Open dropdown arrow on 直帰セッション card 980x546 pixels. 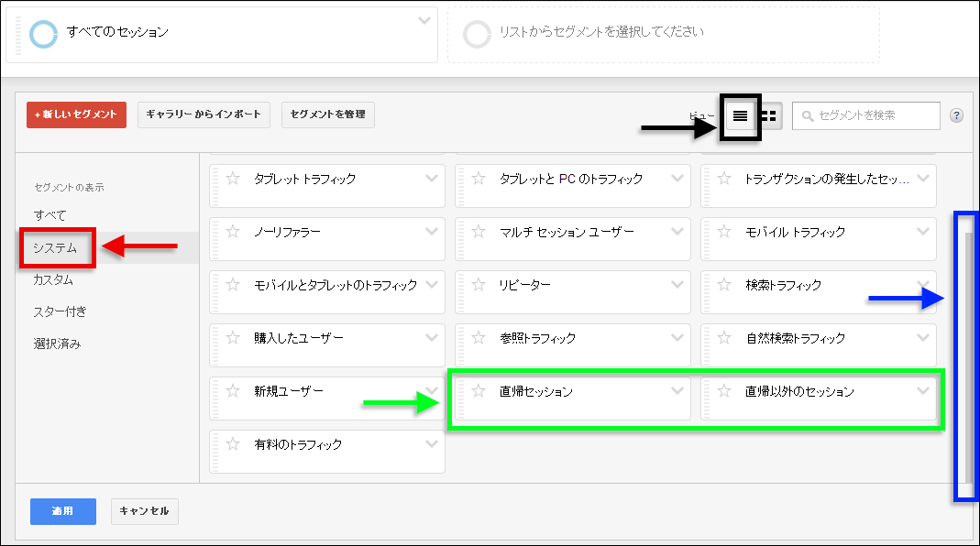(677, 389)
